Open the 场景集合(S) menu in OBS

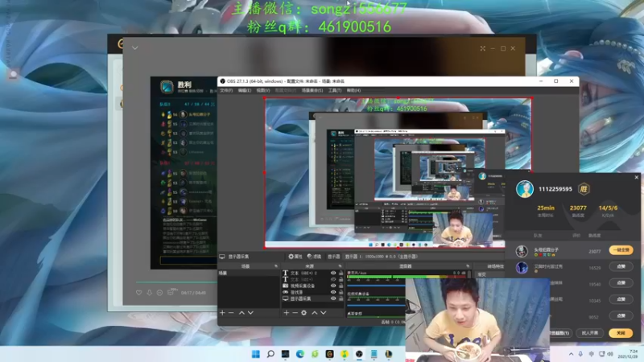point(312,90)
